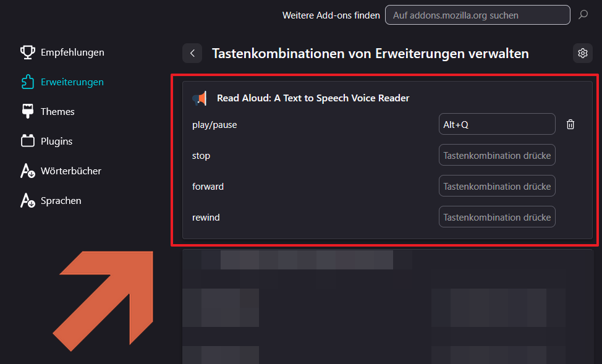
Task: Open Empfehlungen in the sidebar
Action: pos(62,52)
